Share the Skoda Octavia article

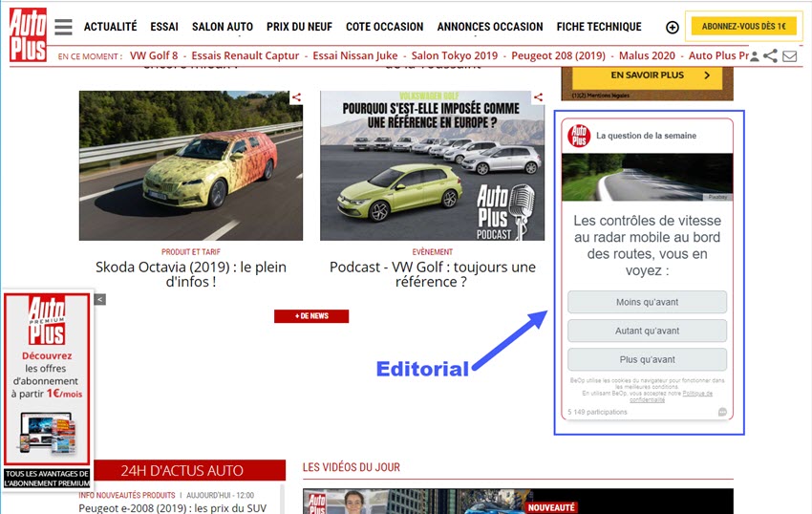(x=296, y=96)
